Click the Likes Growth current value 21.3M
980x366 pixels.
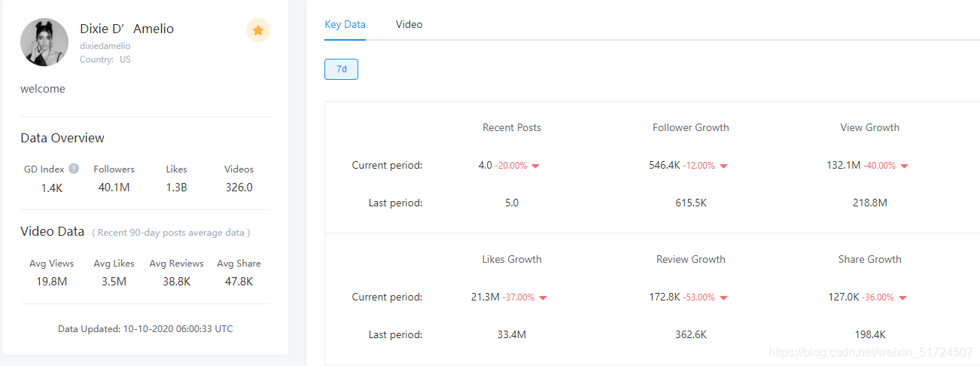point(485,297)
